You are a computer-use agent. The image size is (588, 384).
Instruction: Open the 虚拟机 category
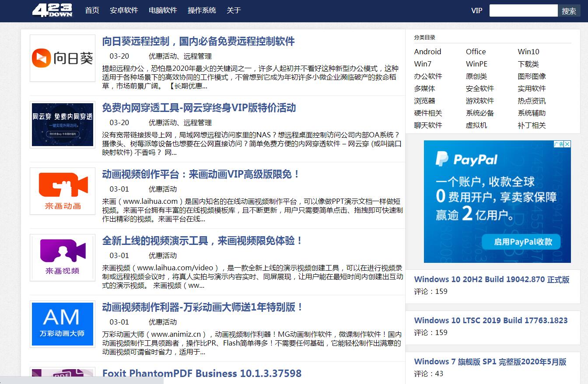(476, 125)
